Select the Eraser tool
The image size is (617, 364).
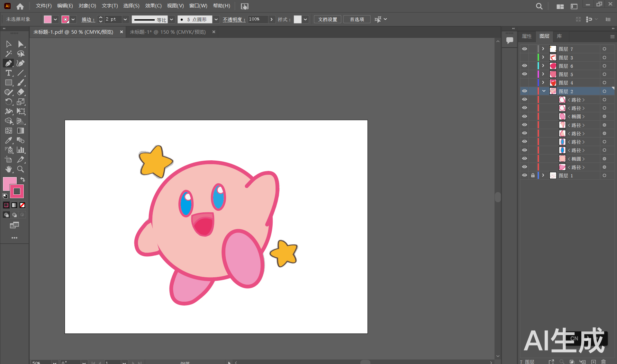(x=21, y=92)
